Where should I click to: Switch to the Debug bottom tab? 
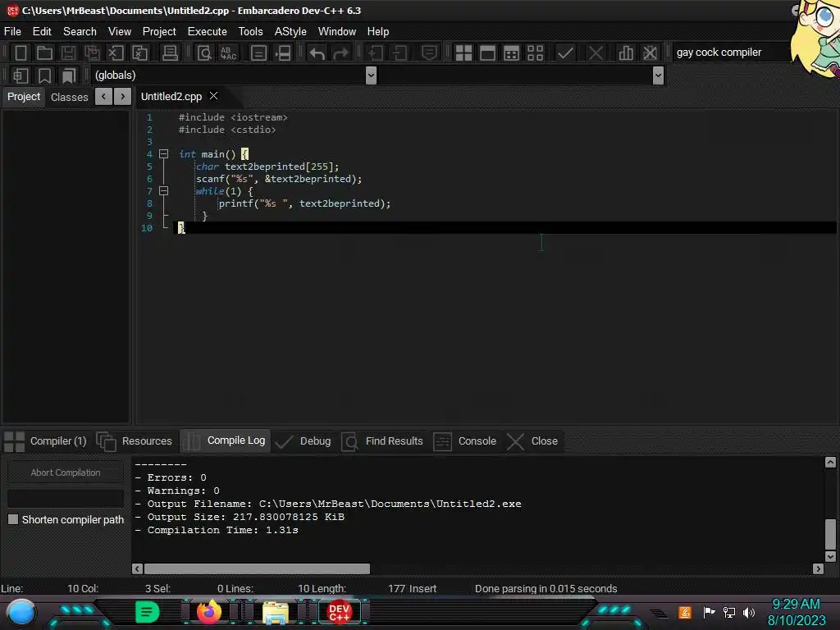click(x=304, y=441)
